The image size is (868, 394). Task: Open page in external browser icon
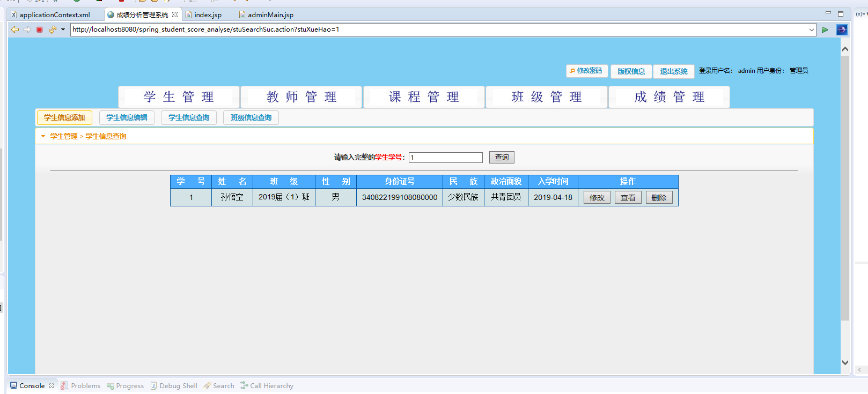click(842, 30)
